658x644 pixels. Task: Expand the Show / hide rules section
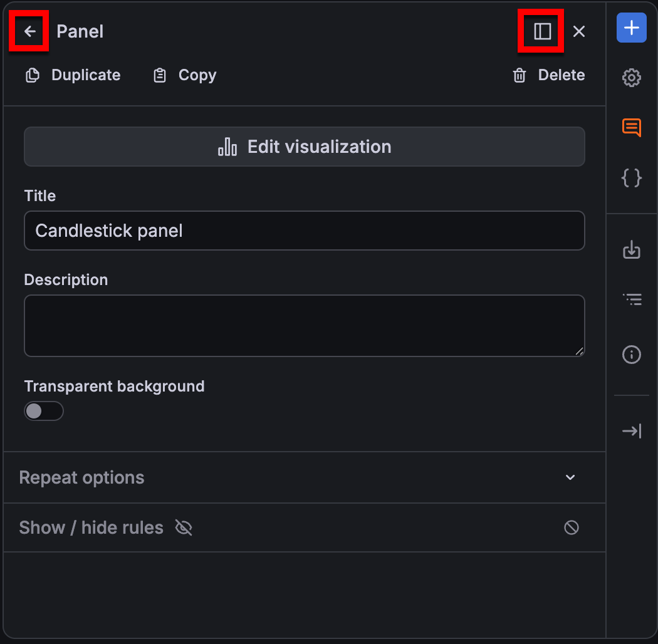point(305,527)
